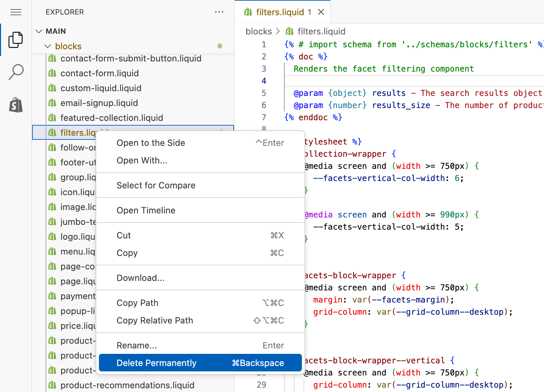Image resolution: width=544 pixels, height=392 pixels.
Task: Click file icon of the image.liq row
Action: tap(52, 207)
